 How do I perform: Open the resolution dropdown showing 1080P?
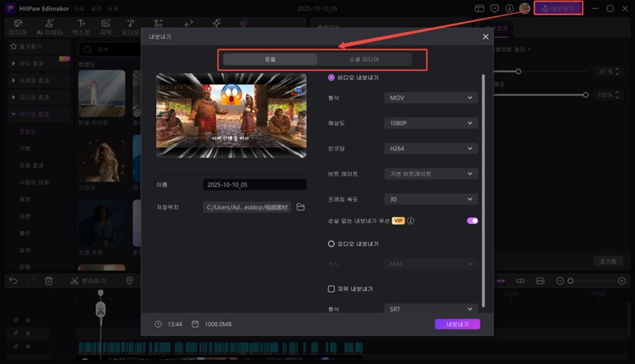pyautogui.click(x=430, y=123)
